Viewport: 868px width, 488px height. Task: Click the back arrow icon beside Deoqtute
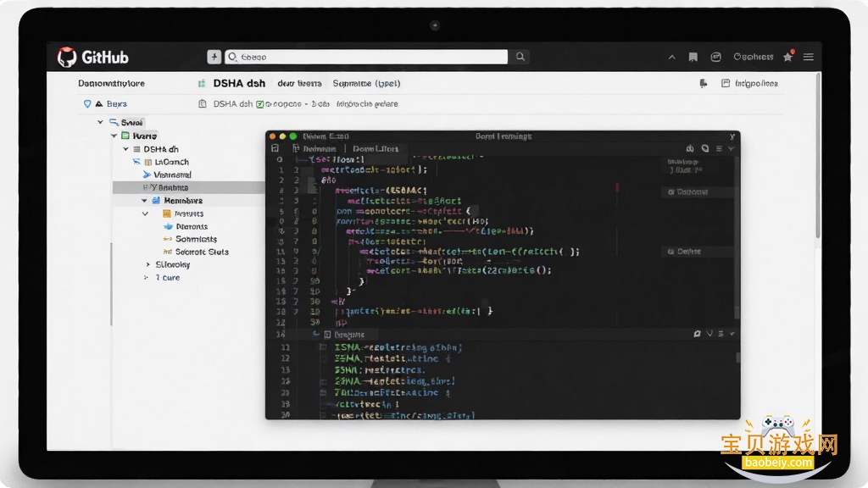tap(316, 334)
